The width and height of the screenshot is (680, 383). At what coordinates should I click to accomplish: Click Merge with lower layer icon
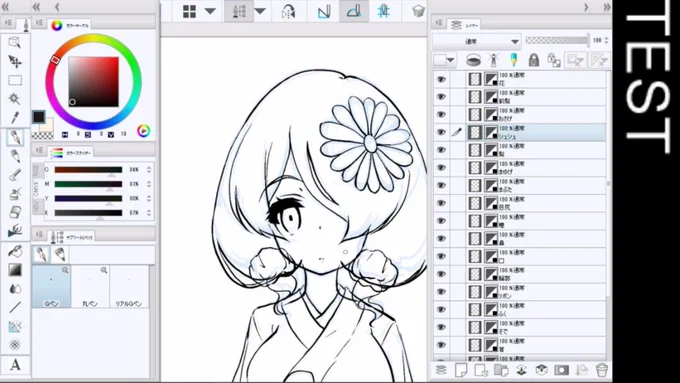pyautogui.click(x=541, y=370)
